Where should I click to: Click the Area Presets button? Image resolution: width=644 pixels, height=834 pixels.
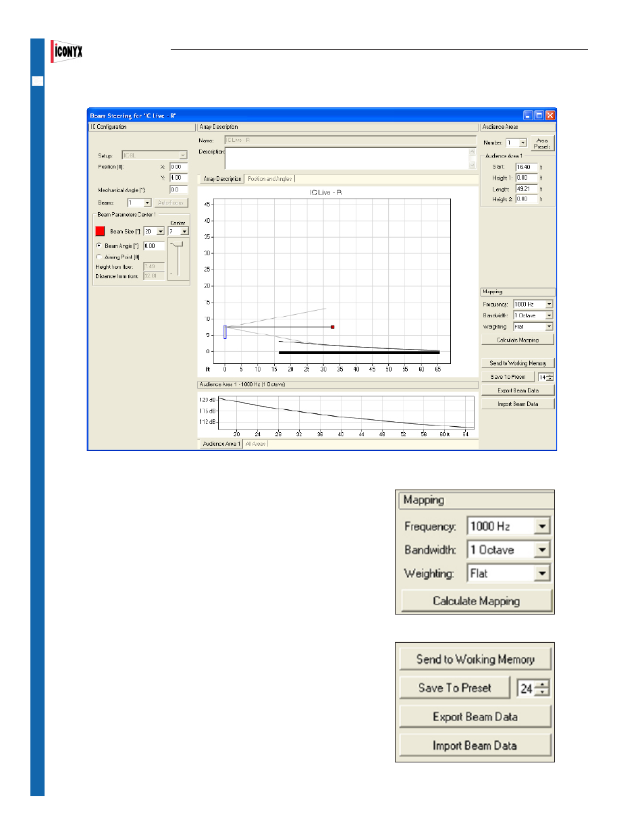[542, 143]
